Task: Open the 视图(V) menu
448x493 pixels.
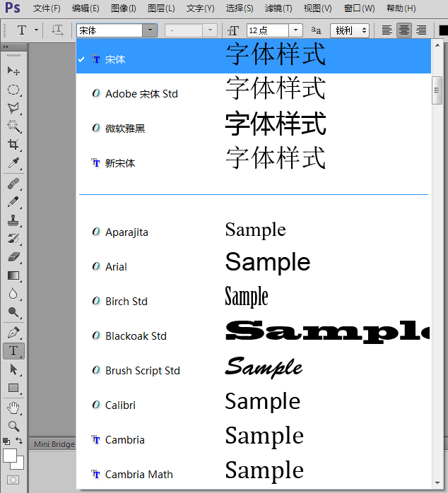Action: click(317, 8)
